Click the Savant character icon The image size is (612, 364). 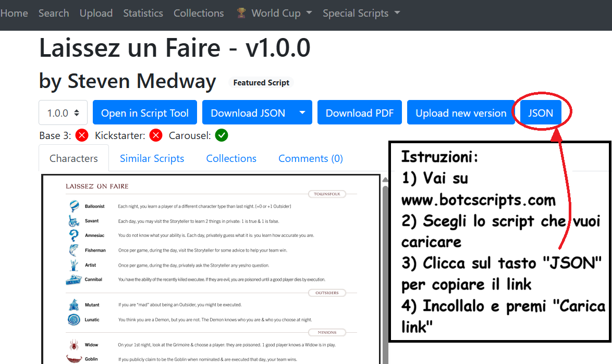(x=74, y=220)
